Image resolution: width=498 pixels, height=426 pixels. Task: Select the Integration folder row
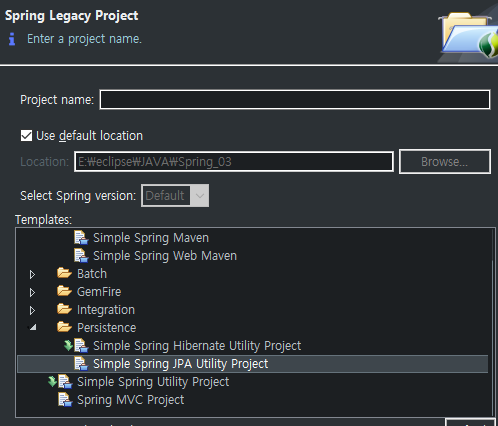pyautogui.click(x=106, y=310)
